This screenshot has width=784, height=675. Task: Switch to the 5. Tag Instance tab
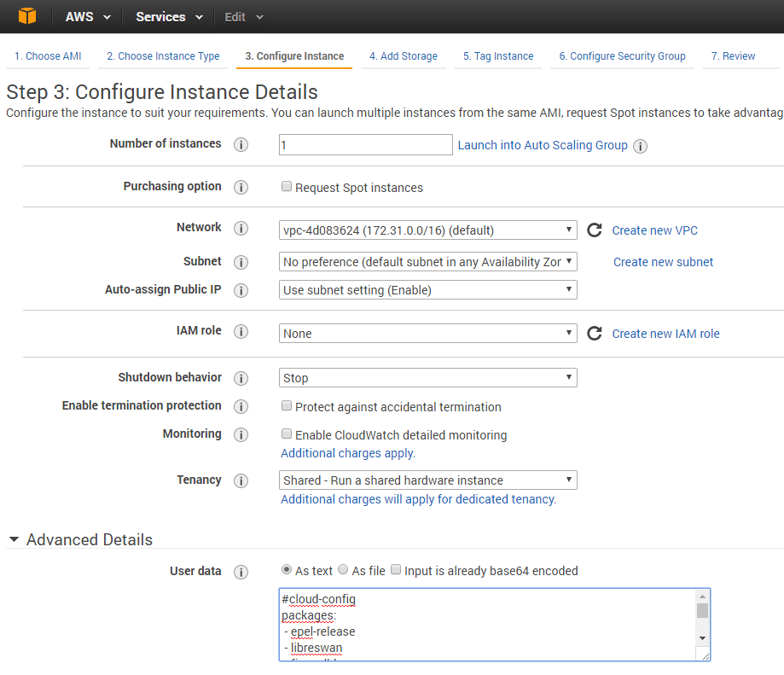[498, 56]
